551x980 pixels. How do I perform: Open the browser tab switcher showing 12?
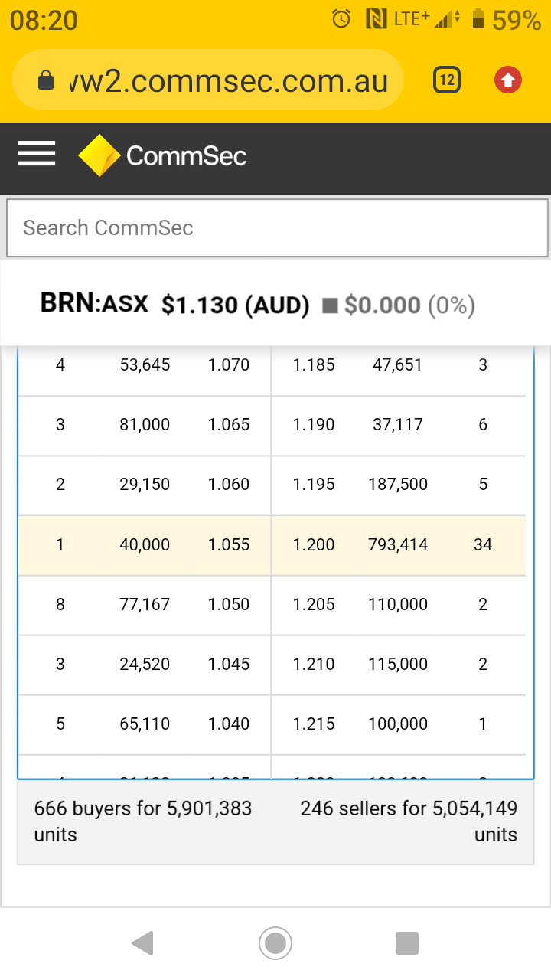coord(447,80)
